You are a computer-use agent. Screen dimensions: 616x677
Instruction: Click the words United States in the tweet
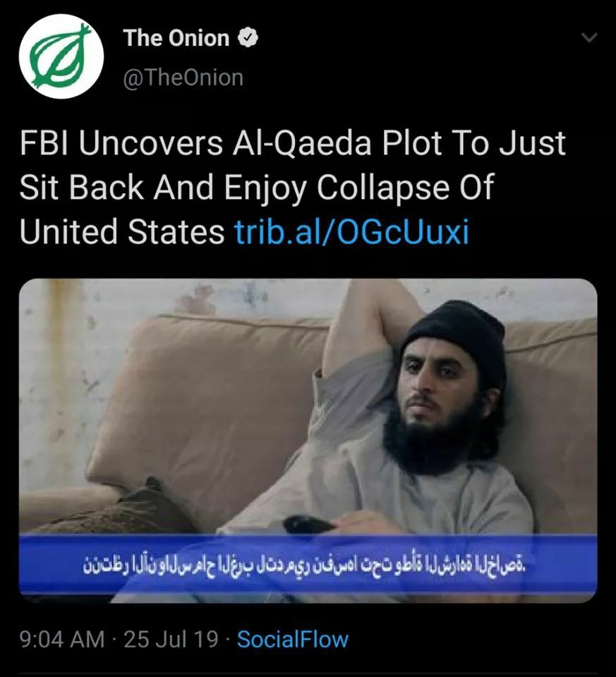(x=122, y=232)
